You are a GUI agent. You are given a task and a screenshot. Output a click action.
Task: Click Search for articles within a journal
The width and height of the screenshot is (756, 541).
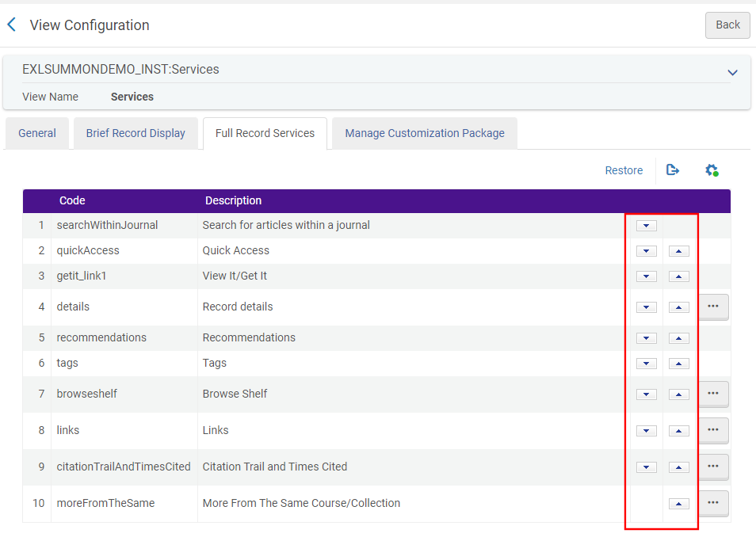[286, 226]
